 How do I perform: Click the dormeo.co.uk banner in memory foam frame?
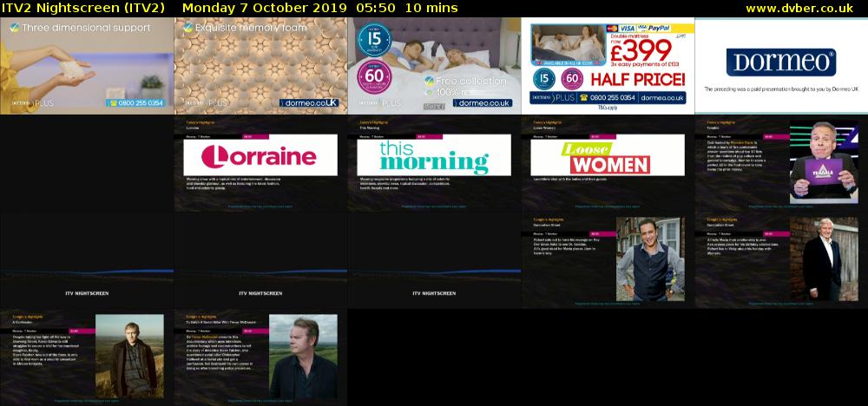pyautogui.click(x=309, y=103)
